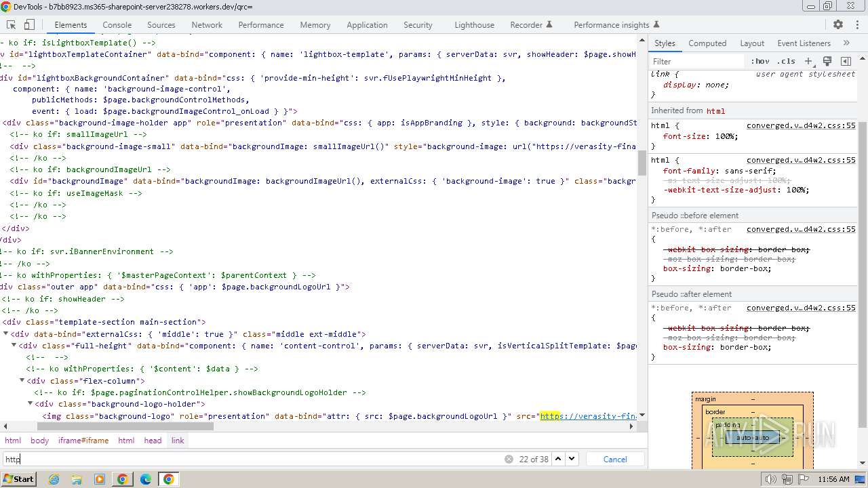Open the Event Listeners tab
This screenshot has height=488, width=868.
804,43
